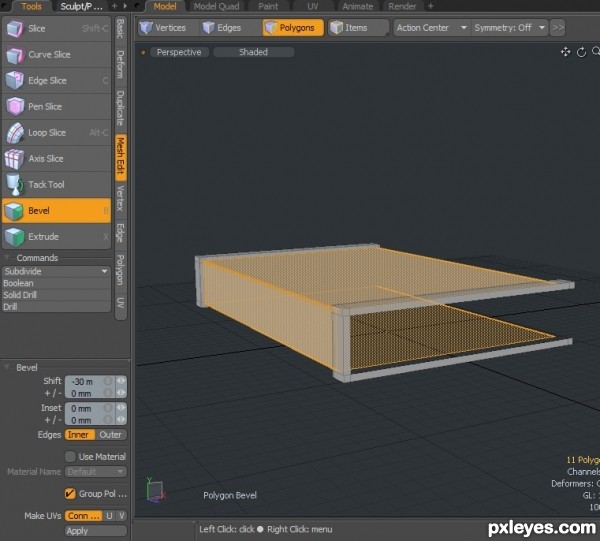Toggle the Make UVs V option
This screenshot has width=600, height=541.
click(122, 516)
